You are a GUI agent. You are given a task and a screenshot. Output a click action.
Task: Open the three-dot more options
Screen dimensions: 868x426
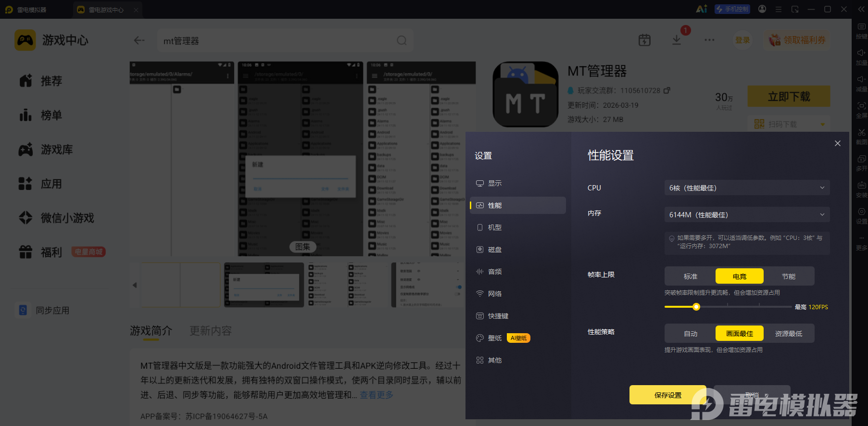coord(709,40)
